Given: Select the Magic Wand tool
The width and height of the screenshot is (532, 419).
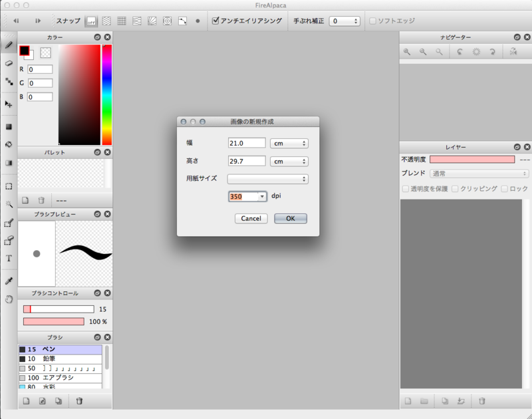Looking at the screenshot, I should click(9, 204).
